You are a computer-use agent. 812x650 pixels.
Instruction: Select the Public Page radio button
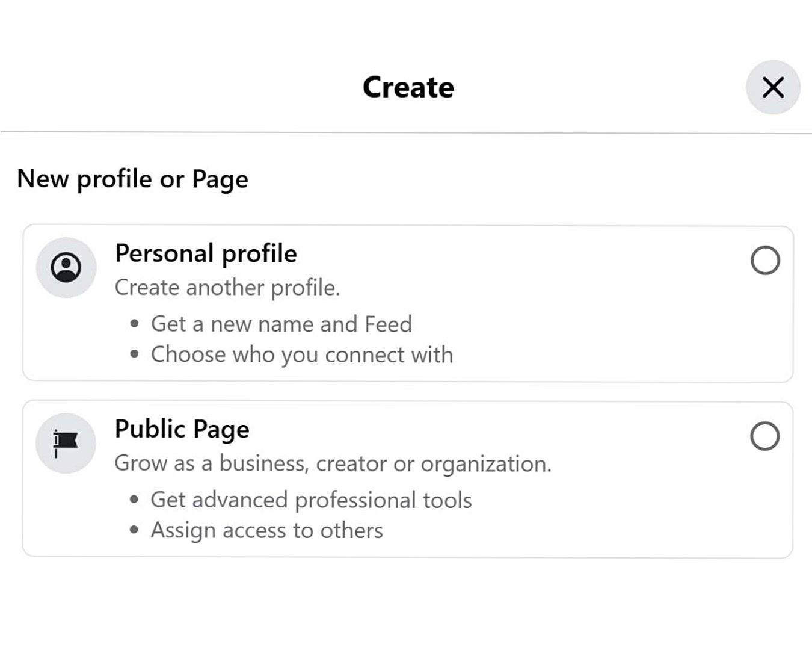[x=766, y=436]
